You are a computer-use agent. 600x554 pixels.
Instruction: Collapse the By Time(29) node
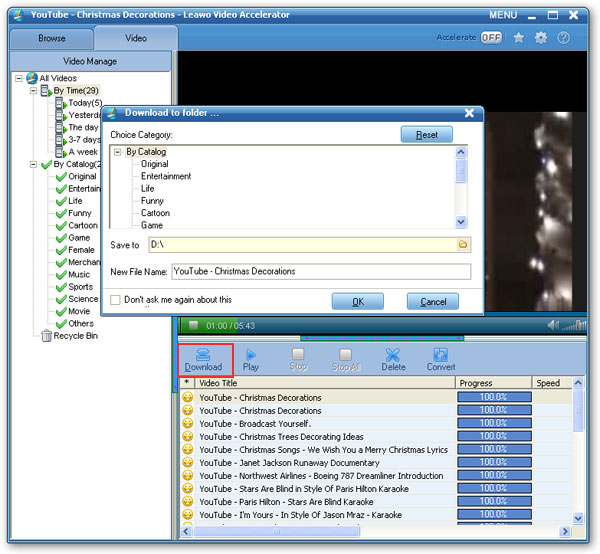[34, 91]
